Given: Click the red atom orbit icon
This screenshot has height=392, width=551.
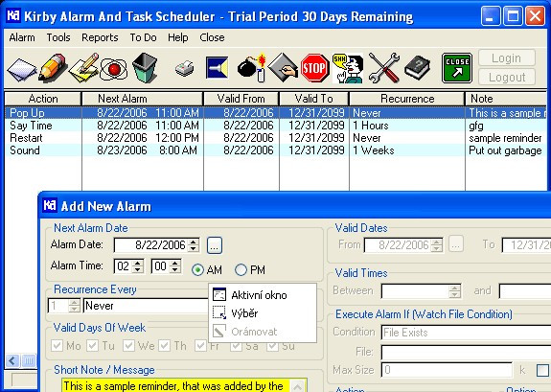Looking at the screenshot, I should tap(113, 69).
